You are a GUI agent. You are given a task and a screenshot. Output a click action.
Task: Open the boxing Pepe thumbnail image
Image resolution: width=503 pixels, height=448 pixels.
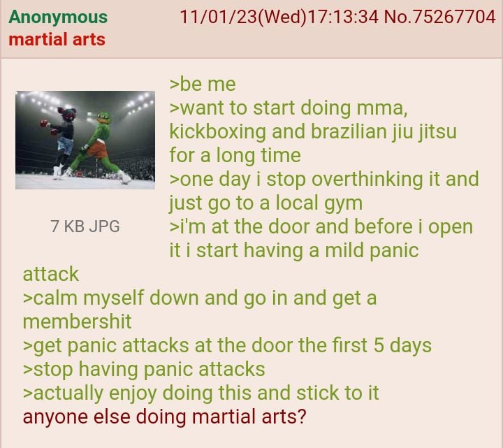[x=85, y=140]
